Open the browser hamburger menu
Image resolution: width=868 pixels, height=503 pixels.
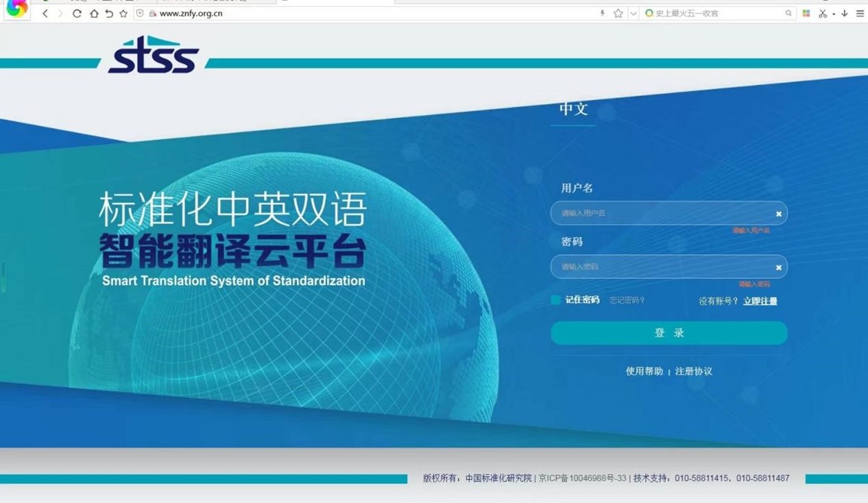[x=860, y=14]
